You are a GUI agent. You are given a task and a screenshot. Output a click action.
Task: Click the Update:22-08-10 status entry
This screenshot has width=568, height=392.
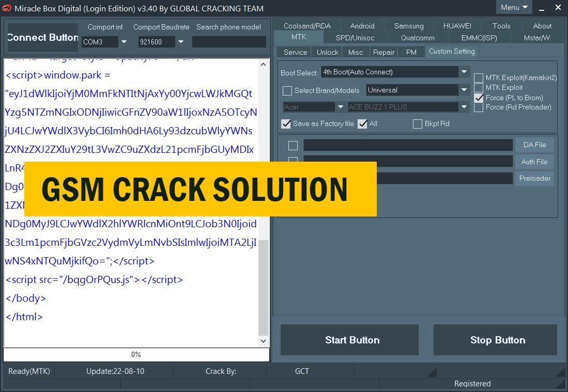point(115,371)
